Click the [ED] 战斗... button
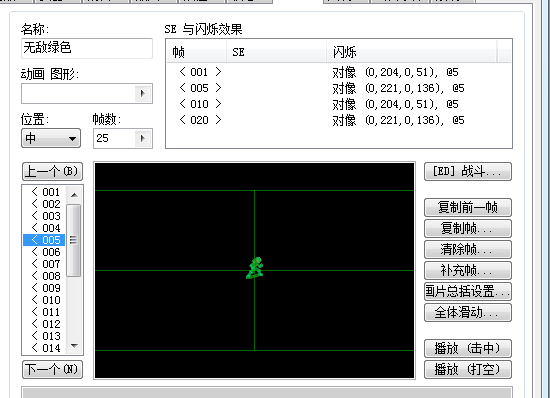The image size is (550, 398). tap(468, 171)
